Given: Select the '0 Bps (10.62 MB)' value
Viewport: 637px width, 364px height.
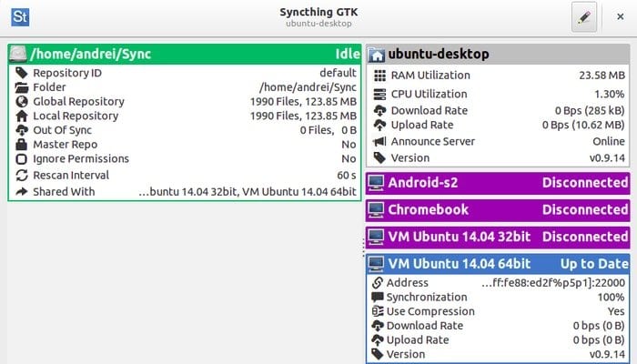Looking at the screenshot, I should tap(583, 125).
